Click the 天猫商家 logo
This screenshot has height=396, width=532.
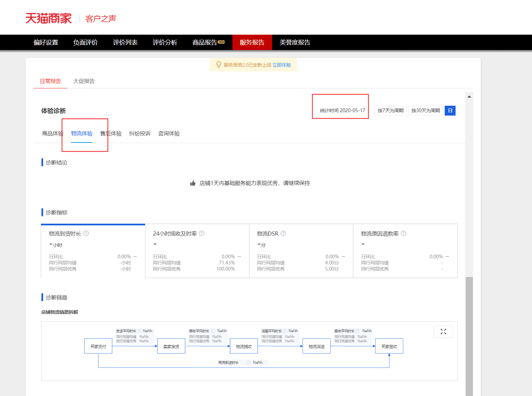(x=48, y=18)
